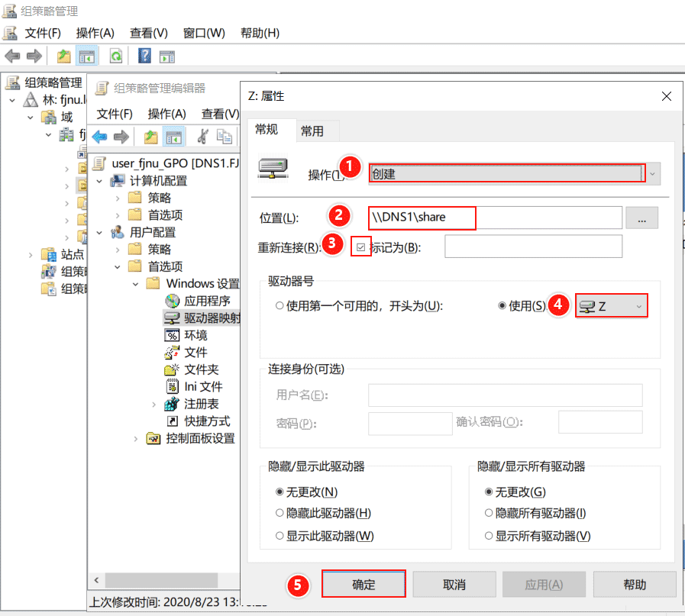
Task: Open 文件(F) menu in Group Policy Management
Action: point(43,33)
